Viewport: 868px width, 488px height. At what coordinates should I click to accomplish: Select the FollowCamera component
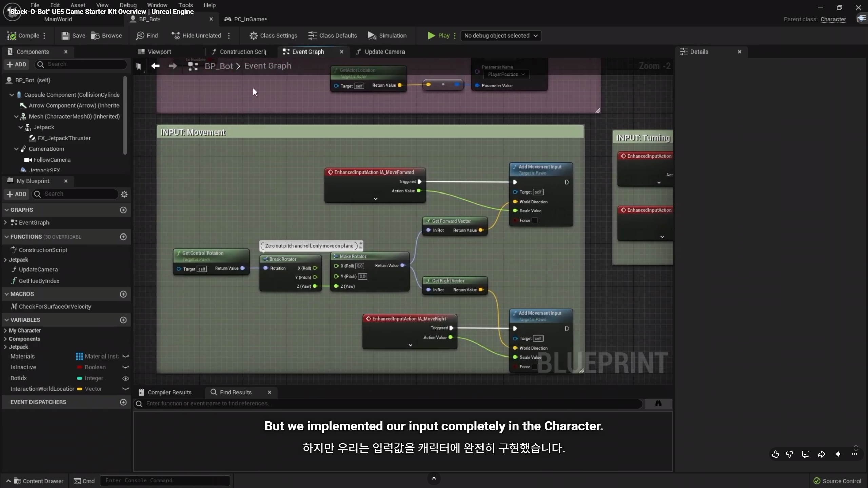point(52,160)
